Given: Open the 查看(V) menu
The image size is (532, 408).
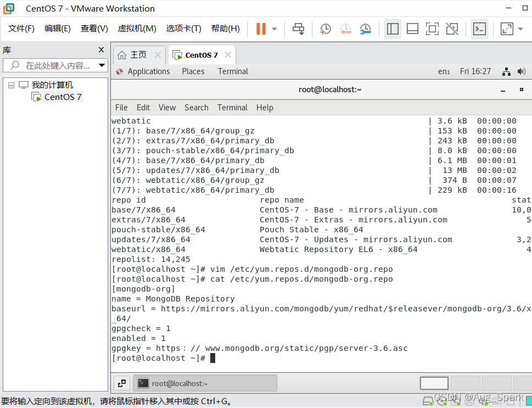Looking at the screenshot, I should click(94, 29).
